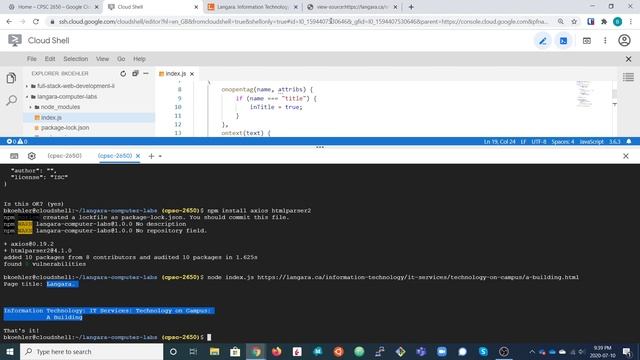Open the Go menu

click(x=121, y=59)
